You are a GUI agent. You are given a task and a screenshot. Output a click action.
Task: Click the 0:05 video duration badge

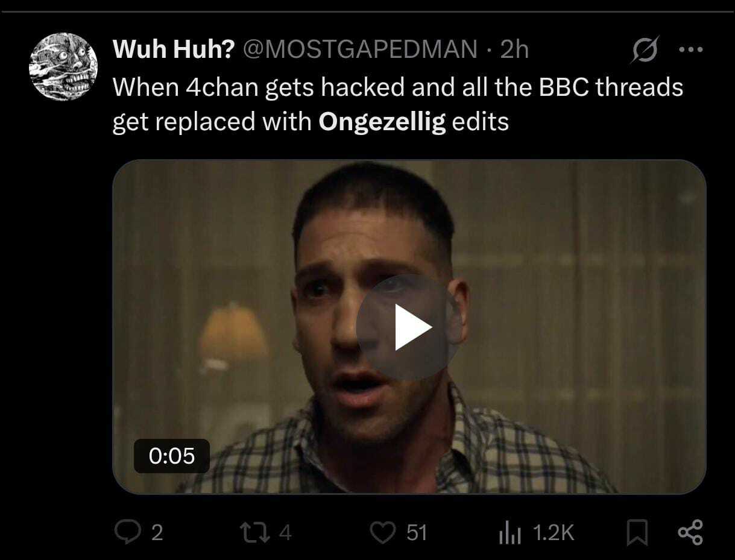(172, 456)
